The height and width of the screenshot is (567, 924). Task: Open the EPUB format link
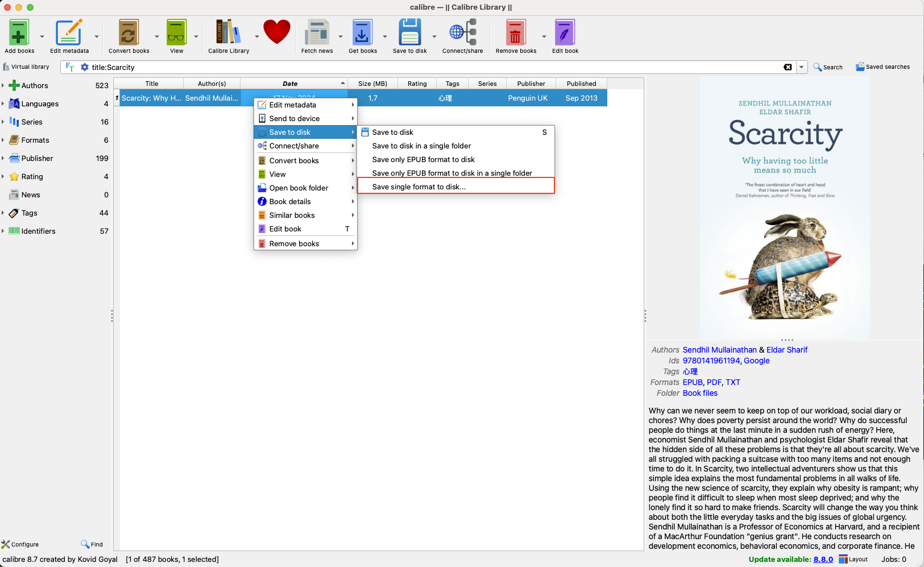coord(693,382)
